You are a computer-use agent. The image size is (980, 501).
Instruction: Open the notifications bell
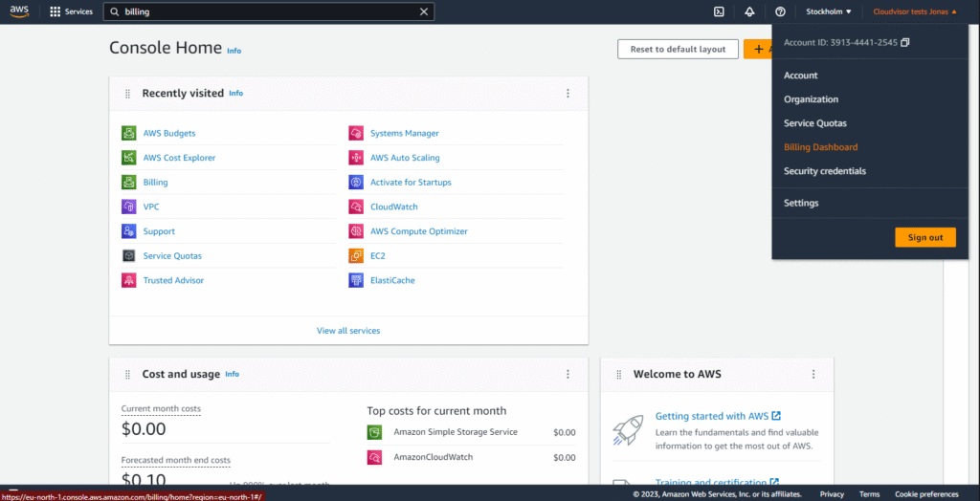[749, 11]
